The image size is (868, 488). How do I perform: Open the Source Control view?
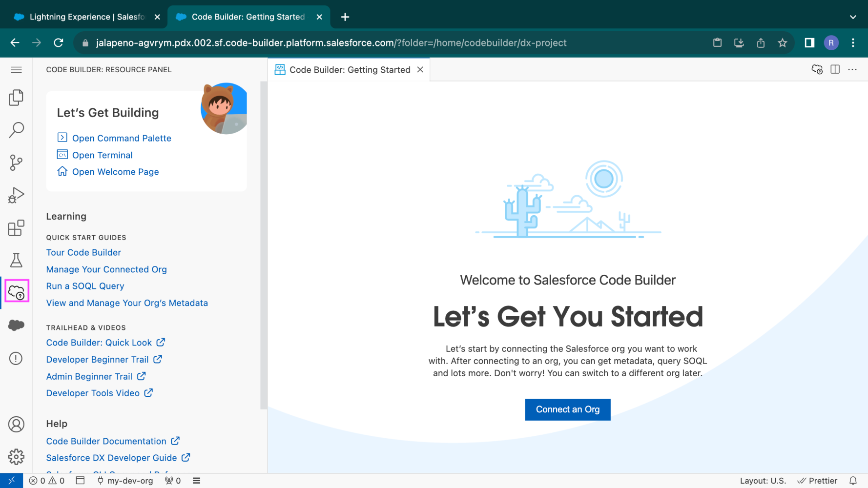point(16,163)
